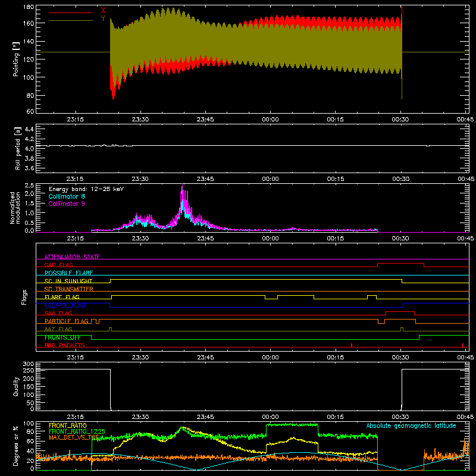The width and height of the screenshot is (476, 476).
Task: Click the raised GAP_FLAG step after 00:25
Action: (400, 264)
